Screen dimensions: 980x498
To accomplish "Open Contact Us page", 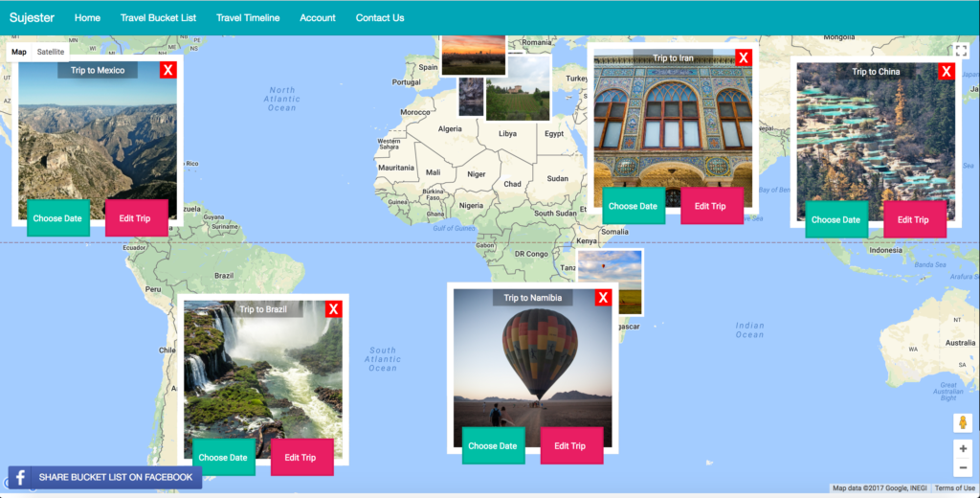I will pyautogui.click(x=380, y=17).
